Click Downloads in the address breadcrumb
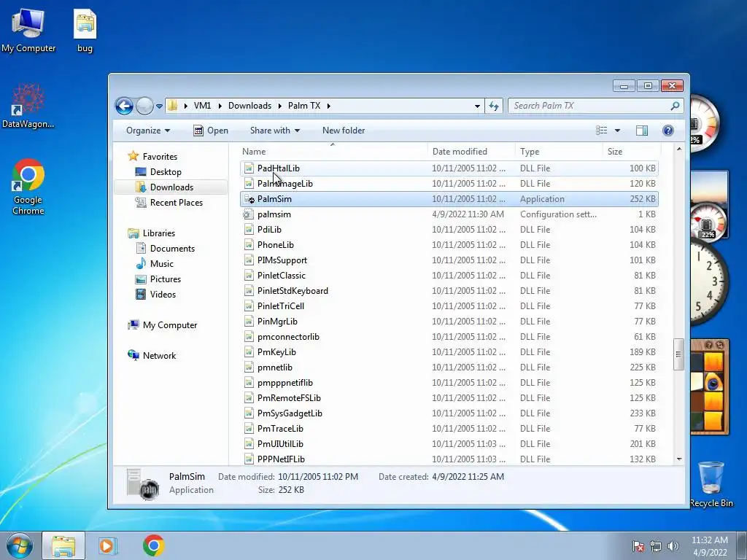The height and width of the screenshot is (560, 747). click(x=249, y=106)
